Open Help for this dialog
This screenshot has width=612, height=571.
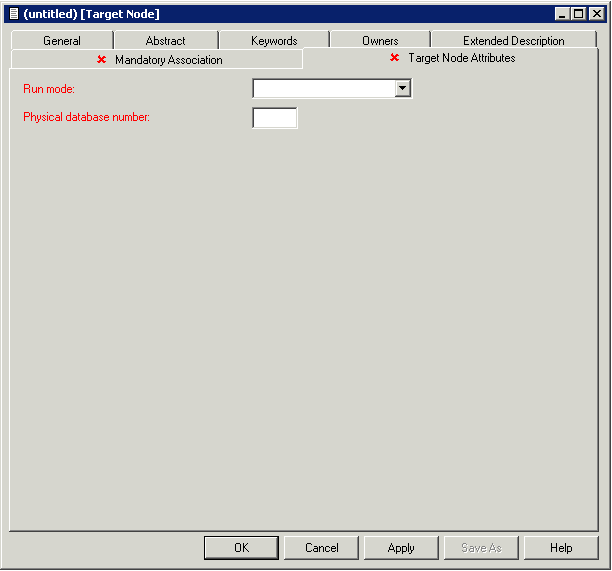coord(561,548)
